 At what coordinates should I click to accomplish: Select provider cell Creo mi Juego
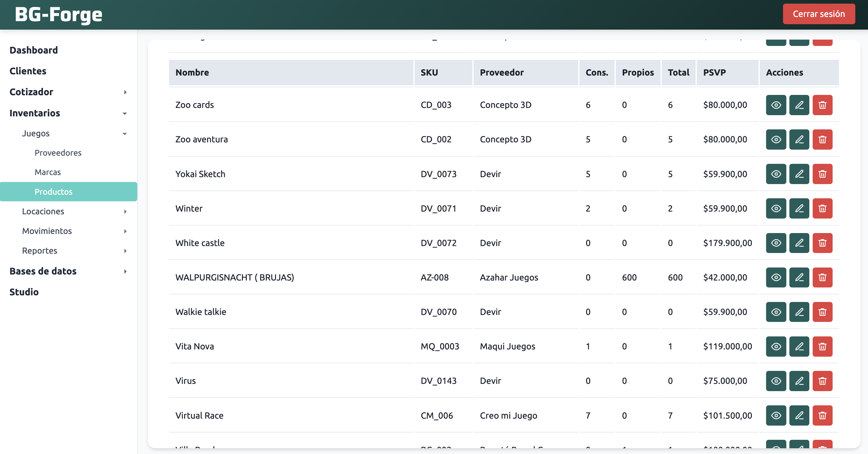point(508,416)
